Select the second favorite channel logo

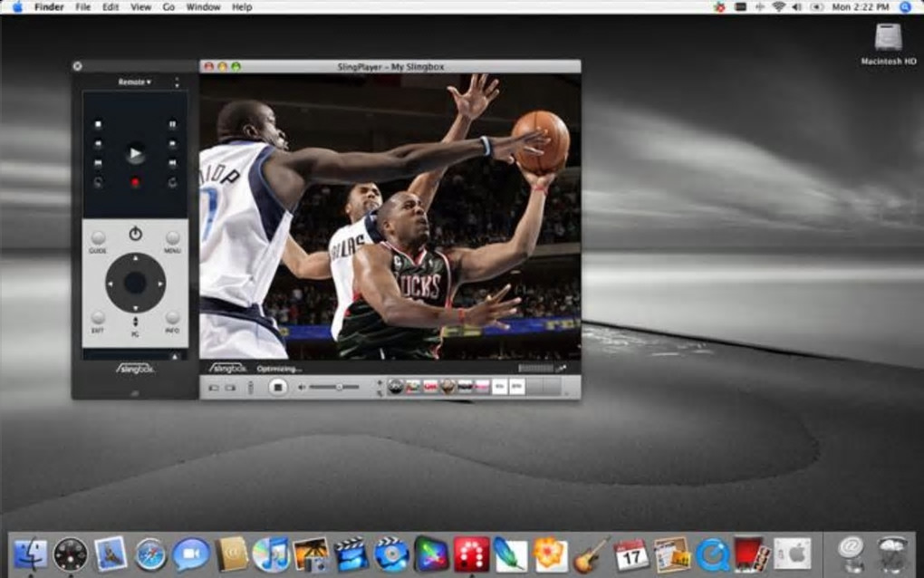(x=413, y=387)
